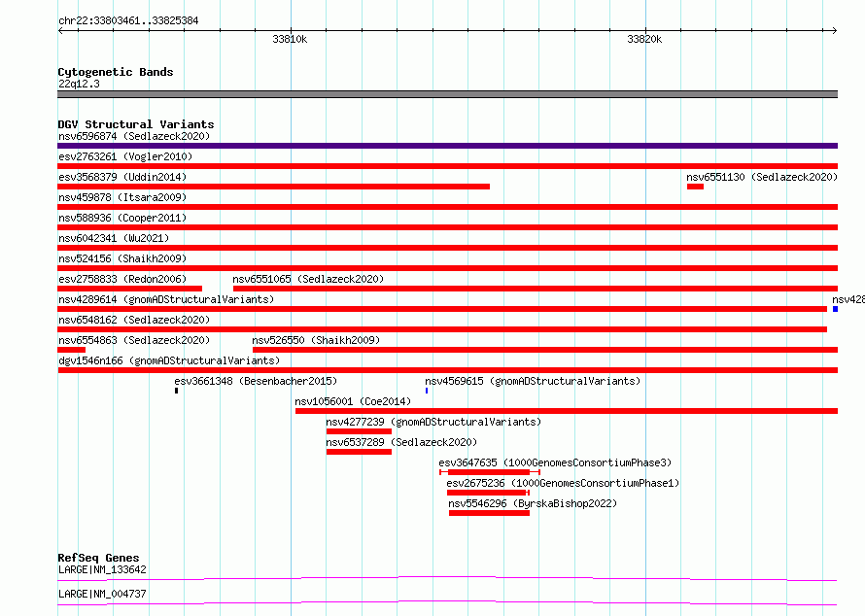Screen dimensions: 865x616
Task: Click nsv588936 (Cooper2011) label
Action: pos(122,218)
